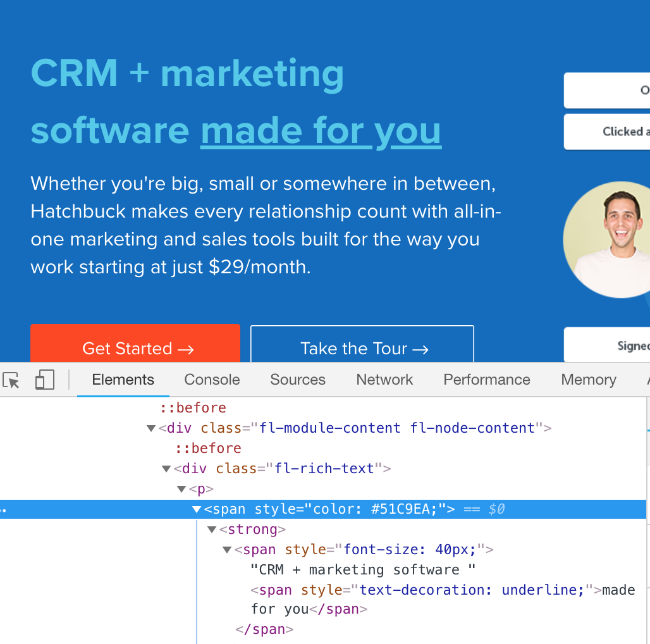The image size is (650, 644).
Task: Click the paragraph mentioning $29/month
Action: pos(266,225)
